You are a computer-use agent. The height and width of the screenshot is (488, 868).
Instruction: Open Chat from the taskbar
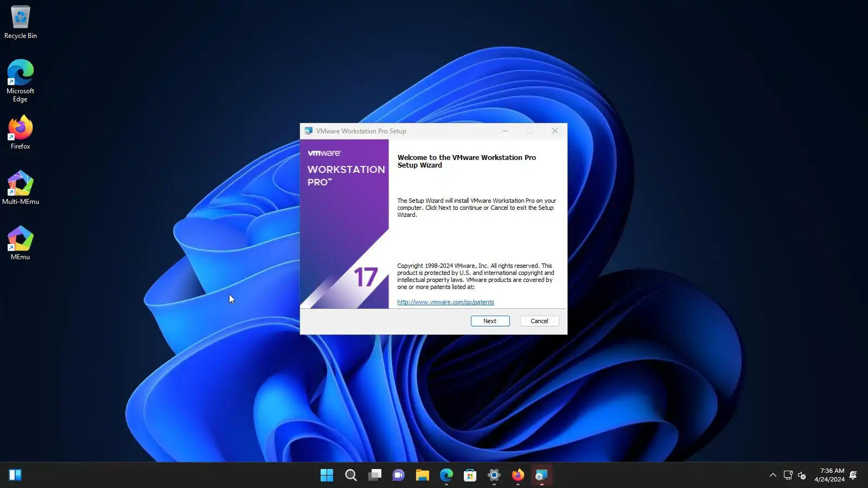399,475
